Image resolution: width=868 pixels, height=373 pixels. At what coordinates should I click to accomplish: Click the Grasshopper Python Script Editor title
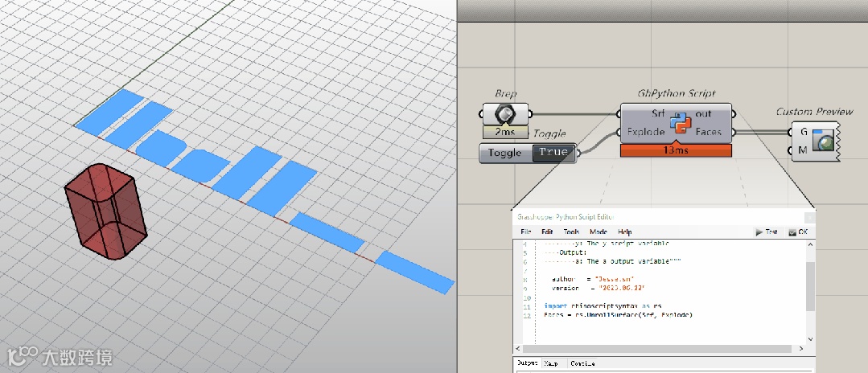click(x=566, y=217)
